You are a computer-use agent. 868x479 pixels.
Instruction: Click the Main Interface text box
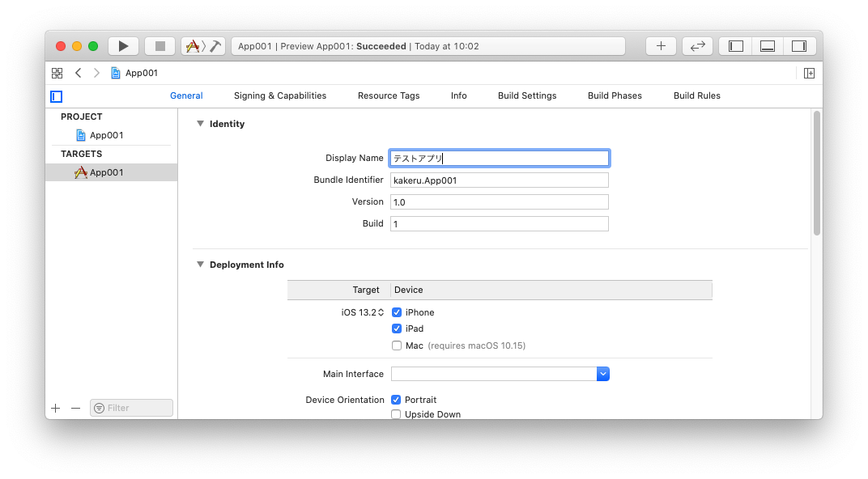(x=494, y=374)
